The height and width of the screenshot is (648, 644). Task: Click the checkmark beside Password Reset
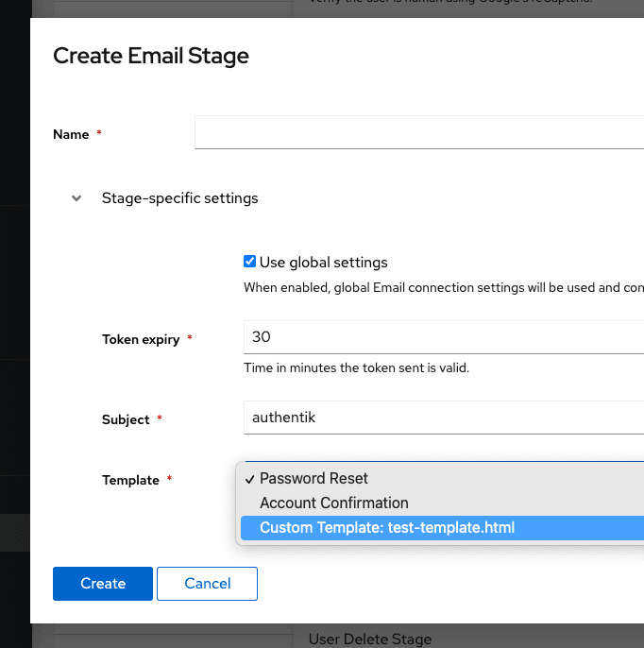(249, 478)
